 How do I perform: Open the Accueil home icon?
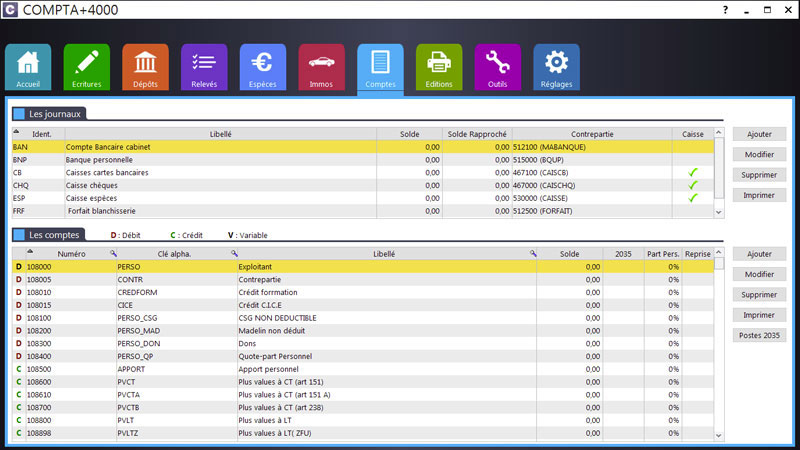28,67
